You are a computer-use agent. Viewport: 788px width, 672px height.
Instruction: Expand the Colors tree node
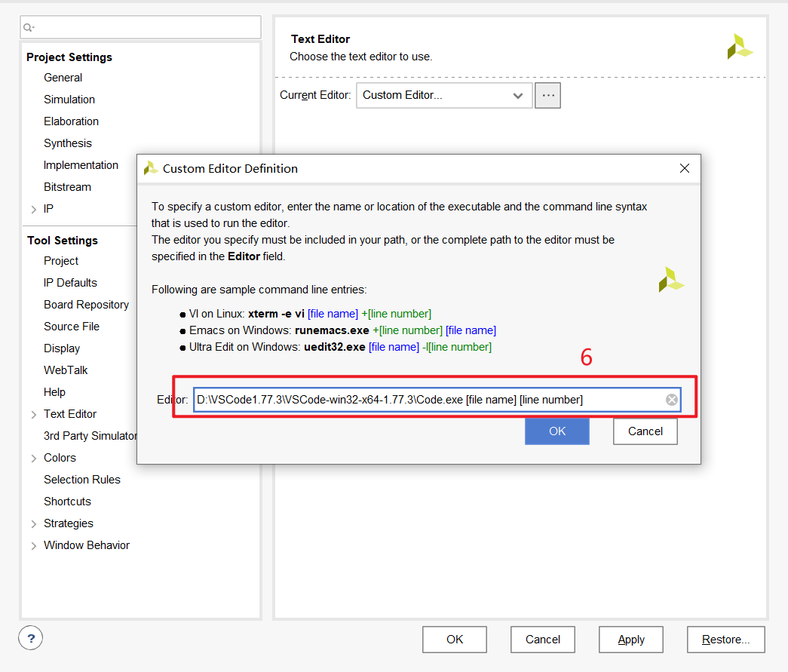pyautogui.click(x=34, y=459)
